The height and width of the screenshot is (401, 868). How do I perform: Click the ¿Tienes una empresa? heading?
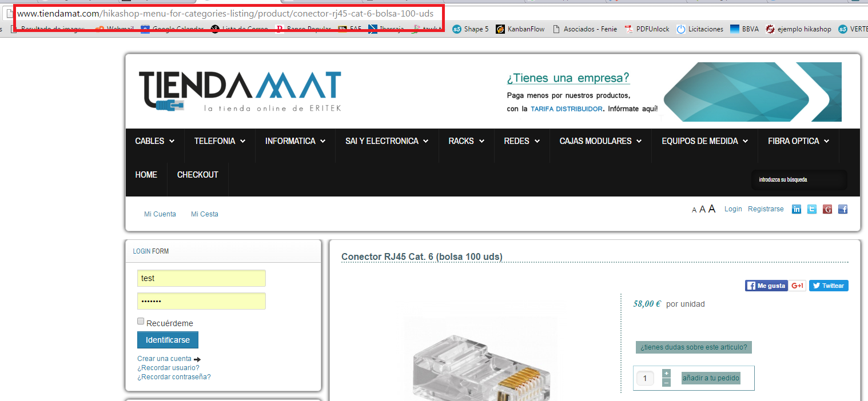pyautogui.click(x=568, y=78)
